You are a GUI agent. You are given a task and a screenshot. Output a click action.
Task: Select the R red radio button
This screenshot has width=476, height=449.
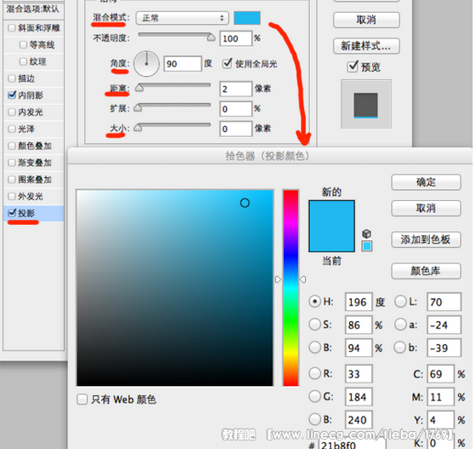pos(315,373)
